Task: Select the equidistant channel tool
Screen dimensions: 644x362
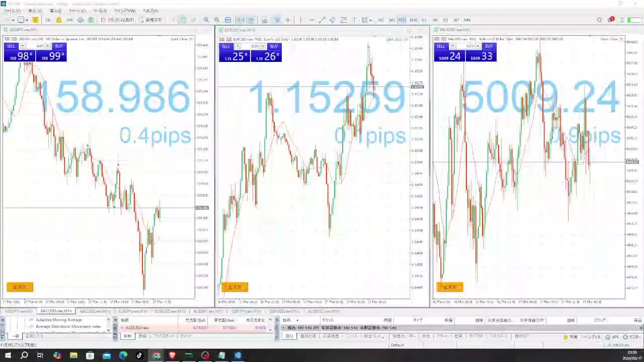Action: (333, 20)
